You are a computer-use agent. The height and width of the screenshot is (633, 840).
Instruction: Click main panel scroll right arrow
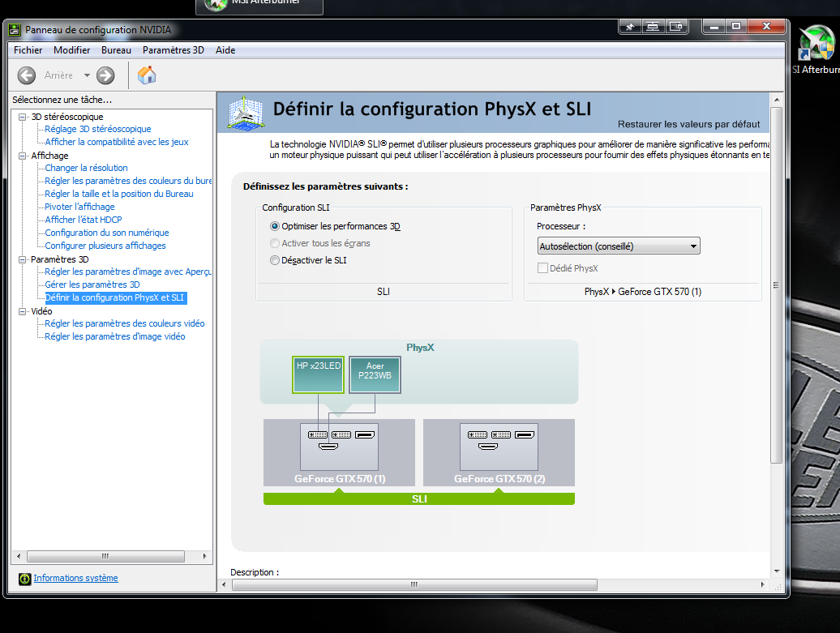[x=762, y=585]
